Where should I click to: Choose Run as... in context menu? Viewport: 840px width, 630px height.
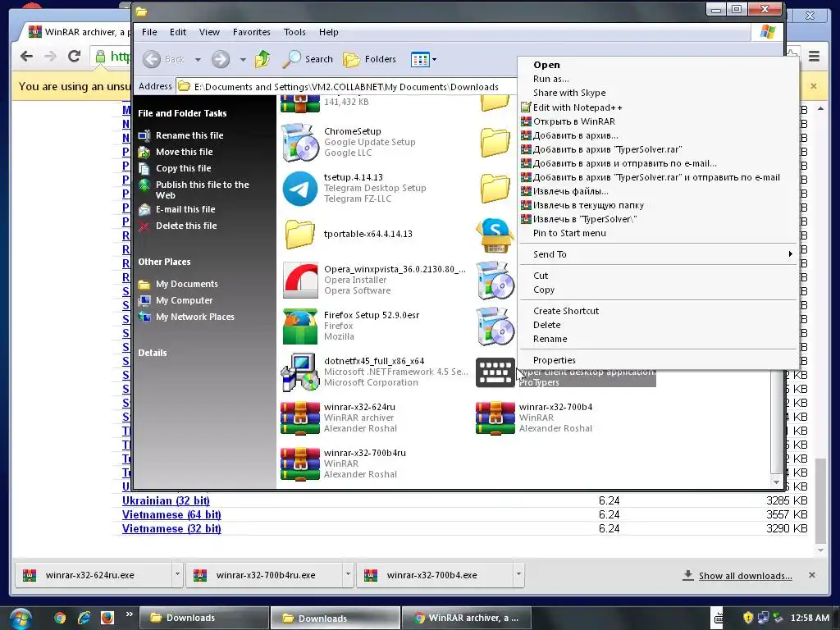point(658,79)
